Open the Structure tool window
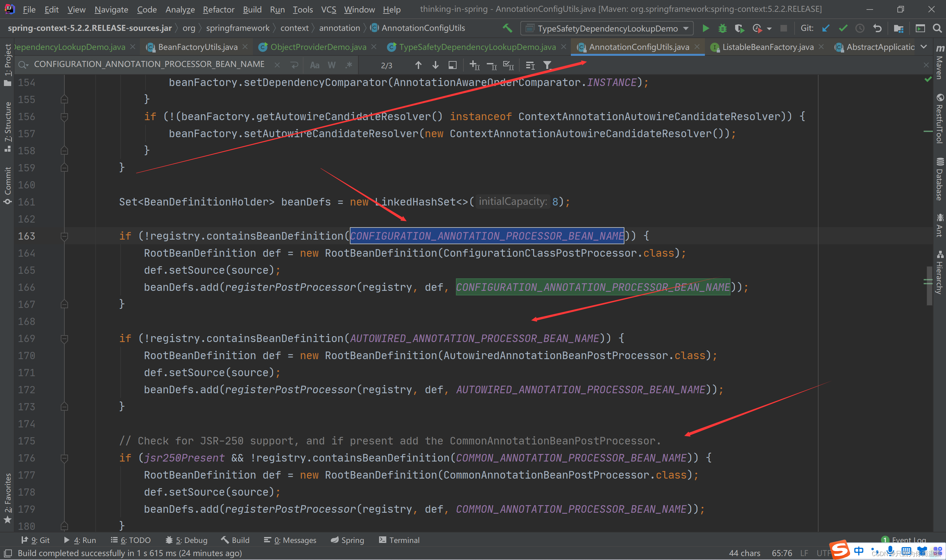 tap(8, 127)
